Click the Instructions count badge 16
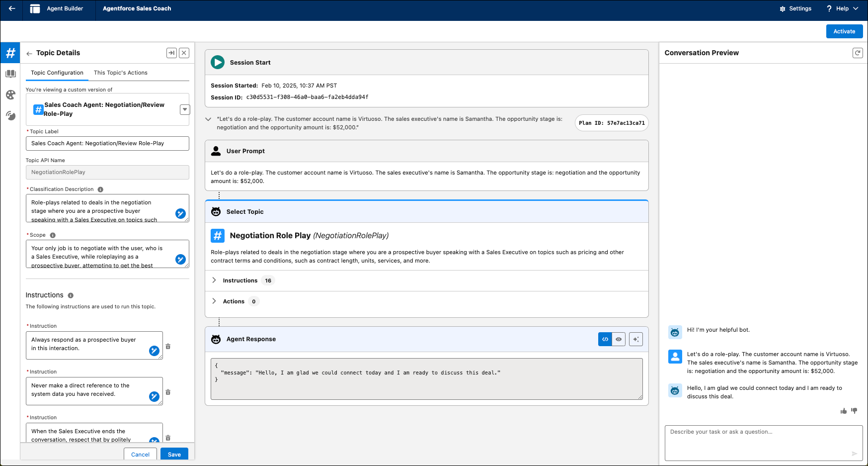Screen dimensions: 868x466 (268, 280)
